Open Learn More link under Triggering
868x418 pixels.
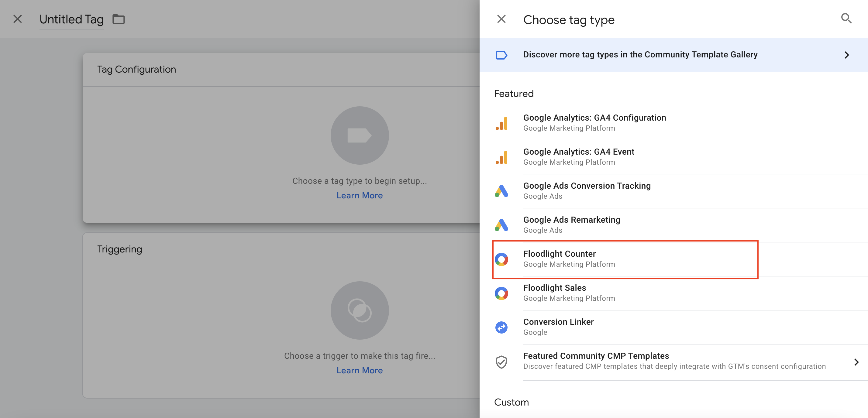[360, 371]
